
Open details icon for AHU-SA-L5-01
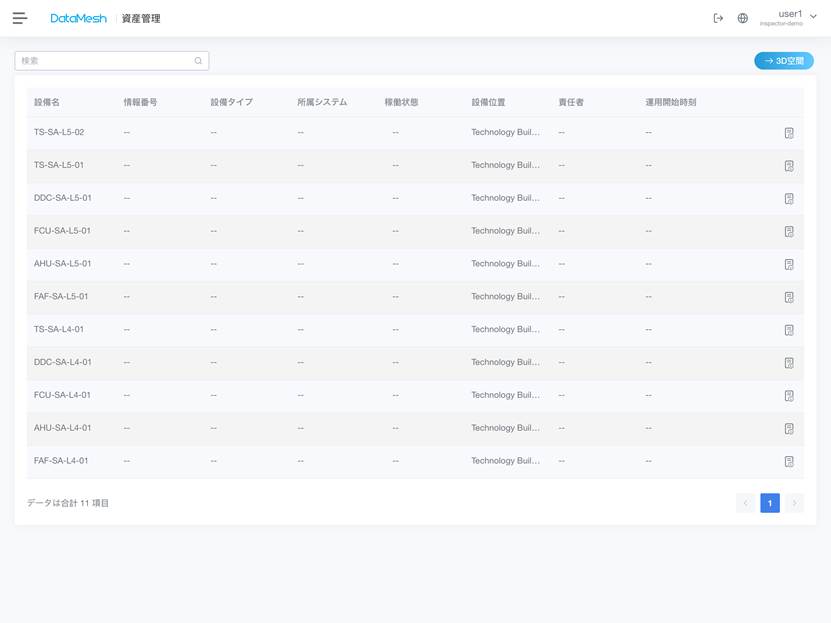click(789, 264)
